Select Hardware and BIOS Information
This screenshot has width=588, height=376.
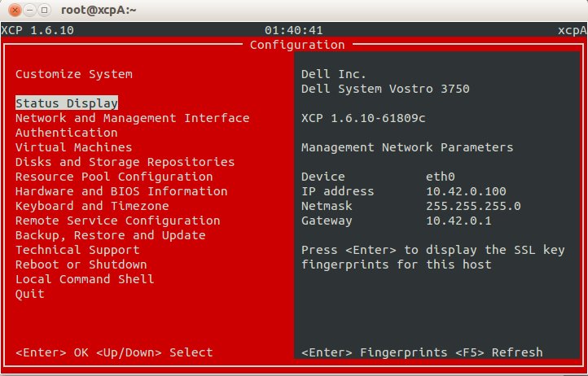point(121,190)
